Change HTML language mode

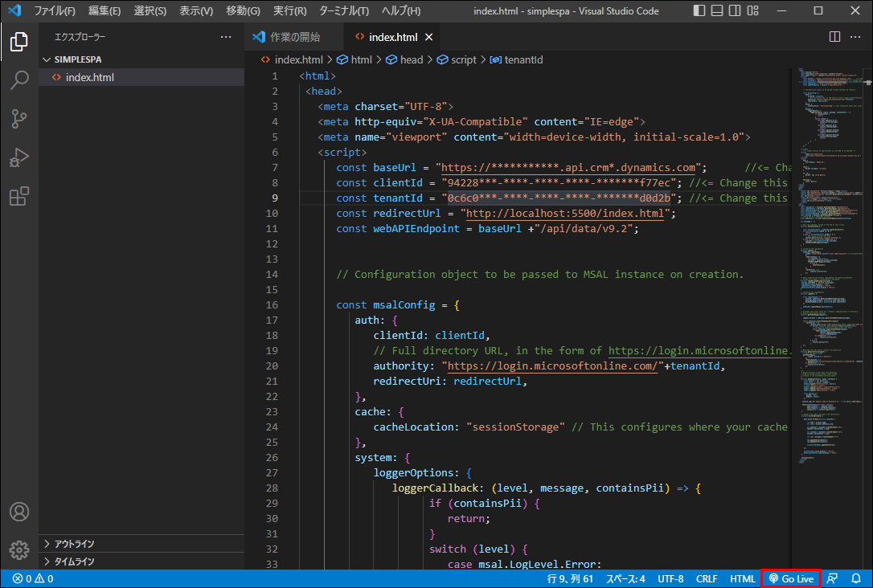point(743,578)
